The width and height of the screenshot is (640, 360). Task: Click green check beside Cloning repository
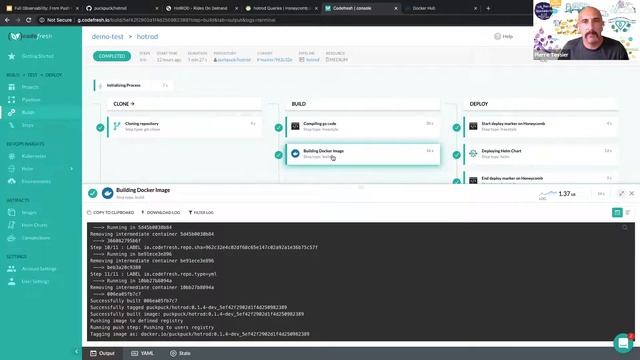click(x=100, y=127)
